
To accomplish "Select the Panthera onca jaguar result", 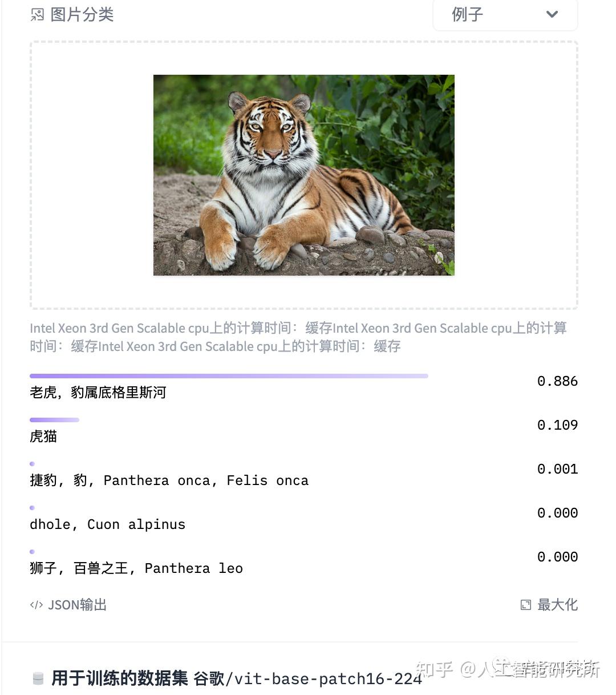I will pyautogui.click(x=169, y=480).
